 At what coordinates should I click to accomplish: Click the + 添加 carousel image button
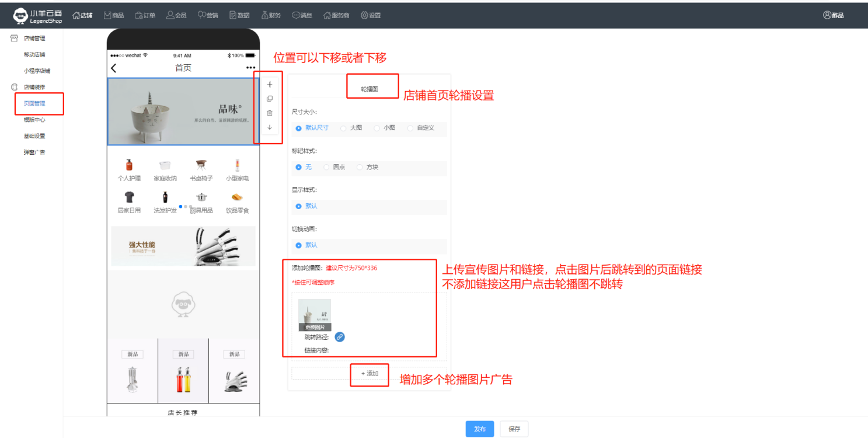[x=369, y=374]
